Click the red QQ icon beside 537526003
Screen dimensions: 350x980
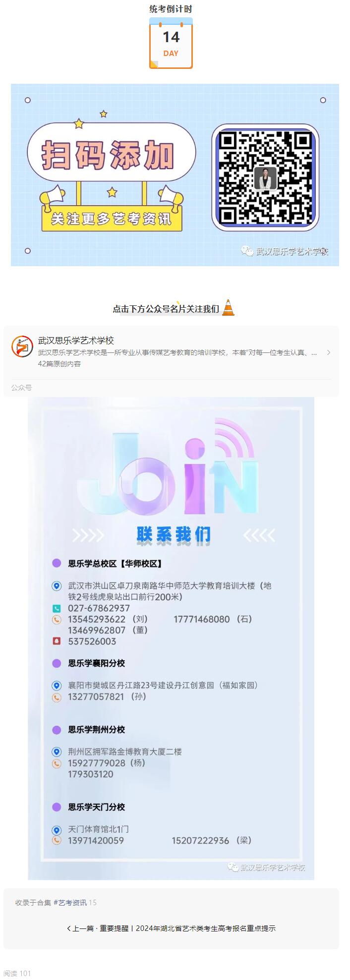(57, 641)
